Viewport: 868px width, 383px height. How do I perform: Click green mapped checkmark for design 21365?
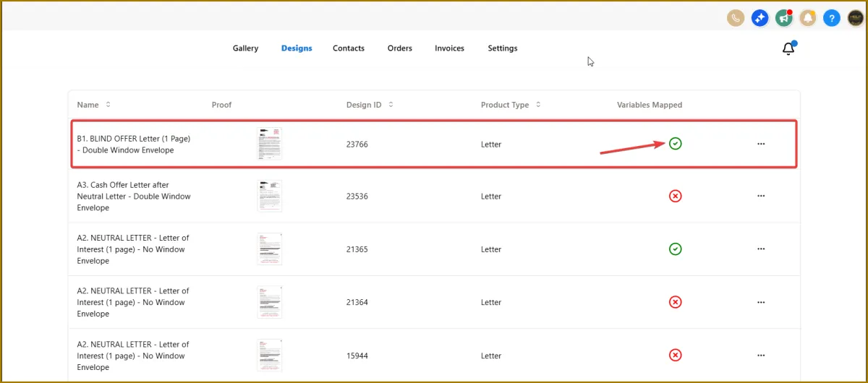click(x=675, y=249)
